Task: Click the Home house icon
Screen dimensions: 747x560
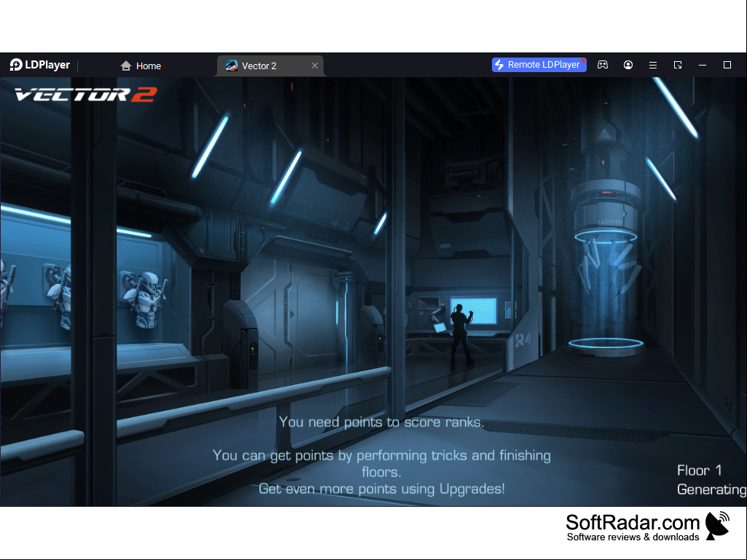Action: click(126, 66)
